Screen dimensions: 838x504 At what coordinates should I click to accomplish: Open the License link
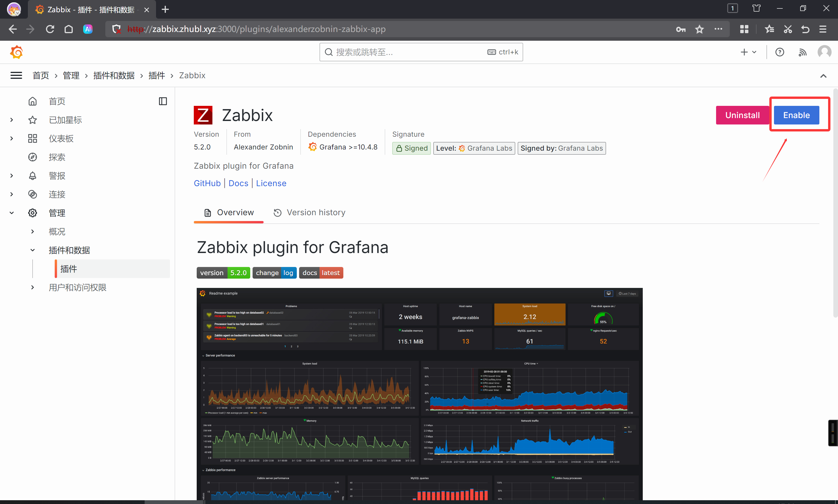tap(271, 184)
